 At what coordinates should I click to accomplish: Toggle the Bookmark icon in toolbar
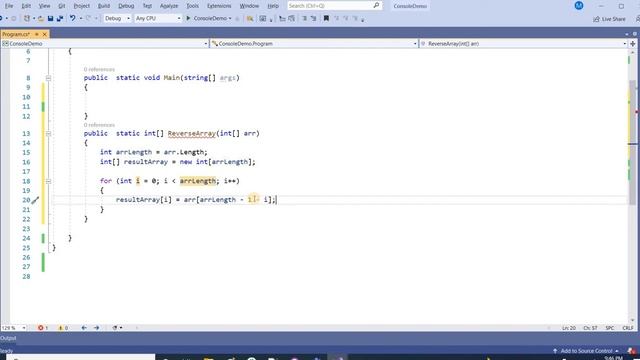[x=326, y=18]
